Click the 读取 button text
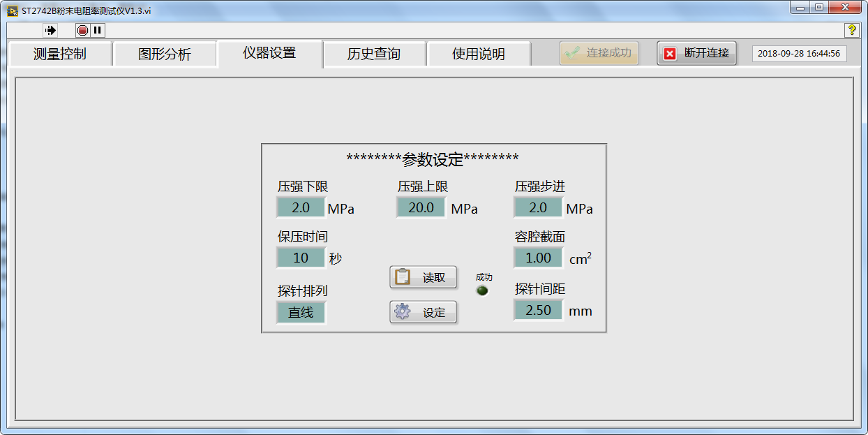The width and height of the screenshot is (868, 435). click(434, 277)
